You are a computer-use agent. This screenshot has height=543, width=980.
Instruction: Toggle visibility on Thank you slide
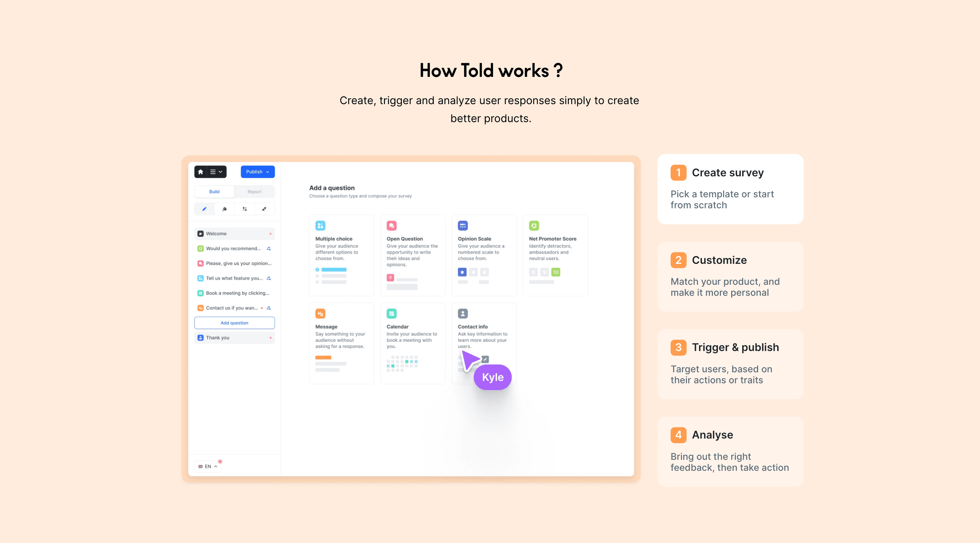(x=270, y=338)
